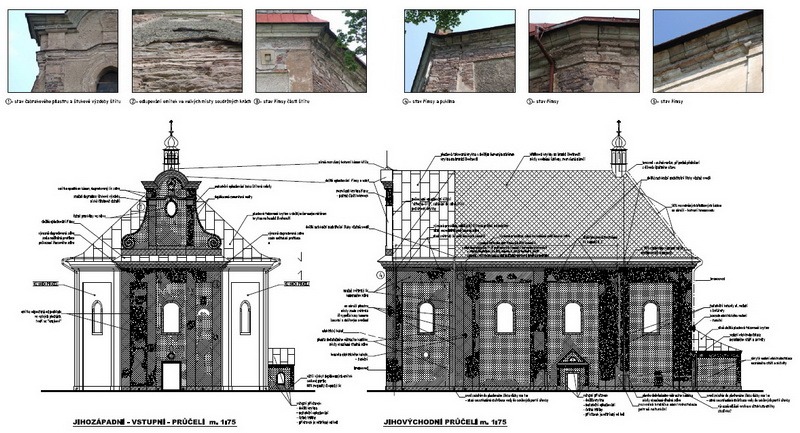Click the central arched window above the entrance
The width and height of the screenshot is (800, 433).
tap(171, 318)
